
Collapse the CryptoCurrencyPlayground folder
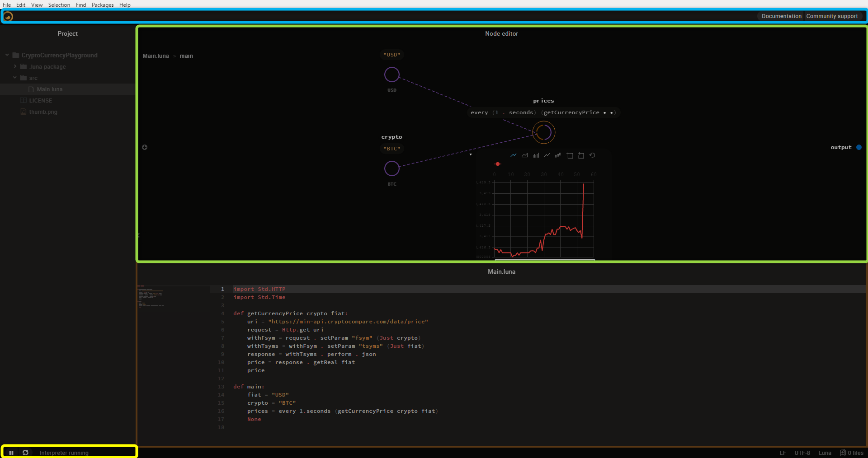coord(7,55)
